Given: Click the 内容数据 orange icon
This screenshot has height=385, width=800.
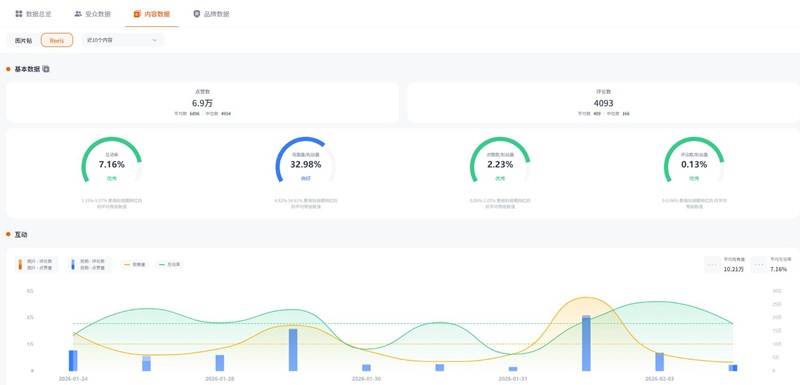Looking at the screenshot, I should 137,14.
